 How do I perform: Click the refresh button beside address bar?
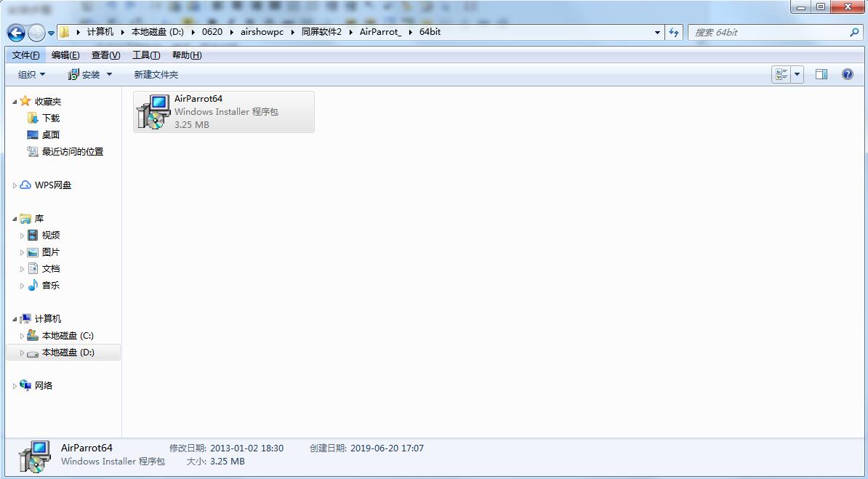click(x=674, y=32)
